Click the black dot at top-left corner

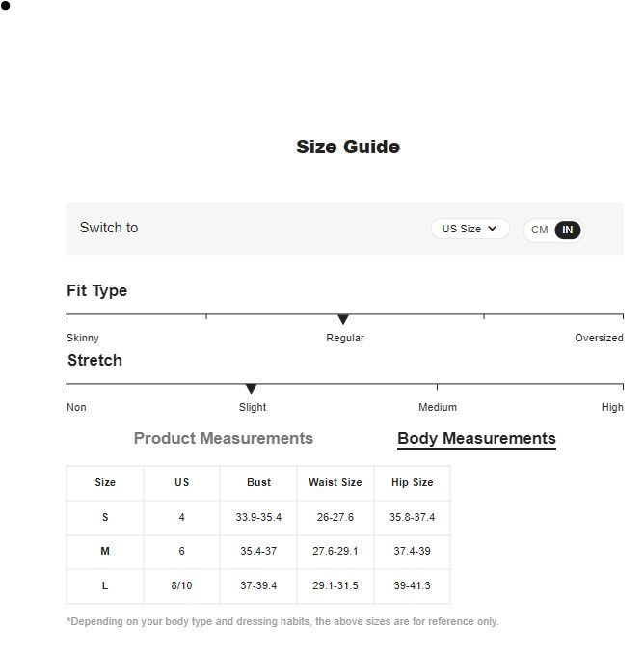[5, 6]
